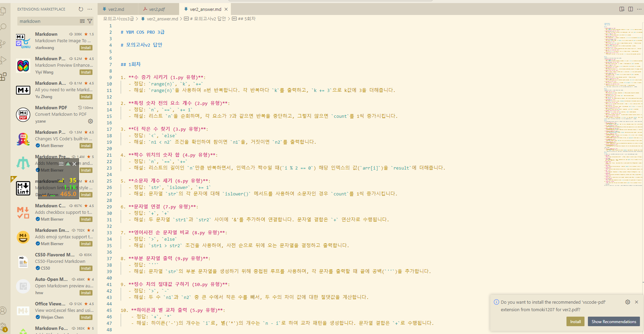Click Matt Bierner publisher under Markdown Emoji

click(x=52, y=244)
